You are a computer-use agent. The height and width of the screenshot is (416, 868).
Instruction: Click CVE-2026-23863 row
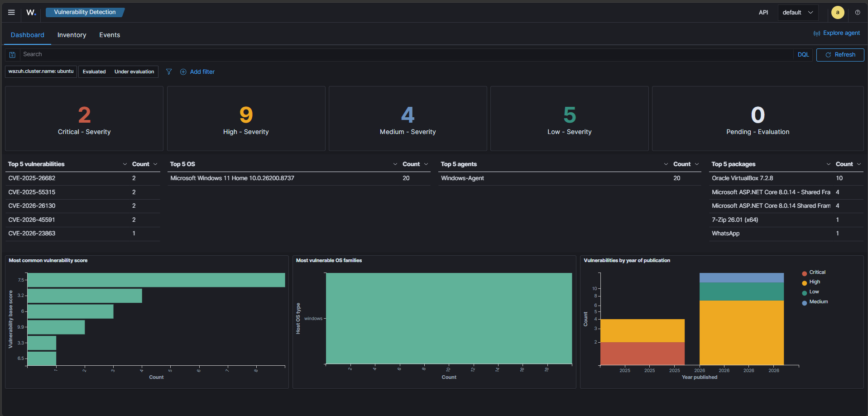pos(83,234)
